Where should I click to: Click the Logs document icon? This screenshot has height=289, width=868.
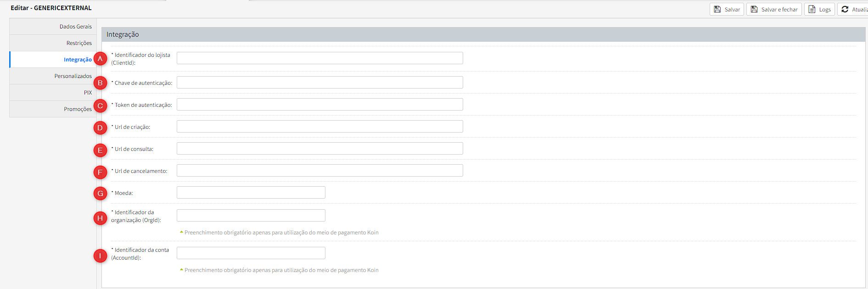812,9
